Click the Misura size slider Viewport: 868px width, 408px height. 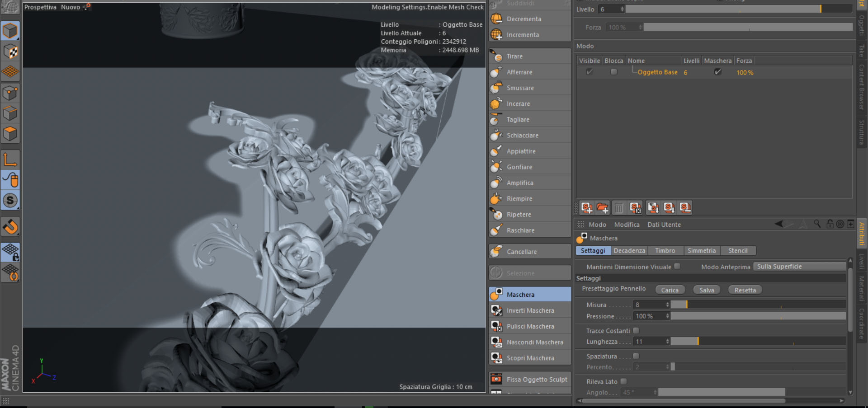(x=758, y=305)
